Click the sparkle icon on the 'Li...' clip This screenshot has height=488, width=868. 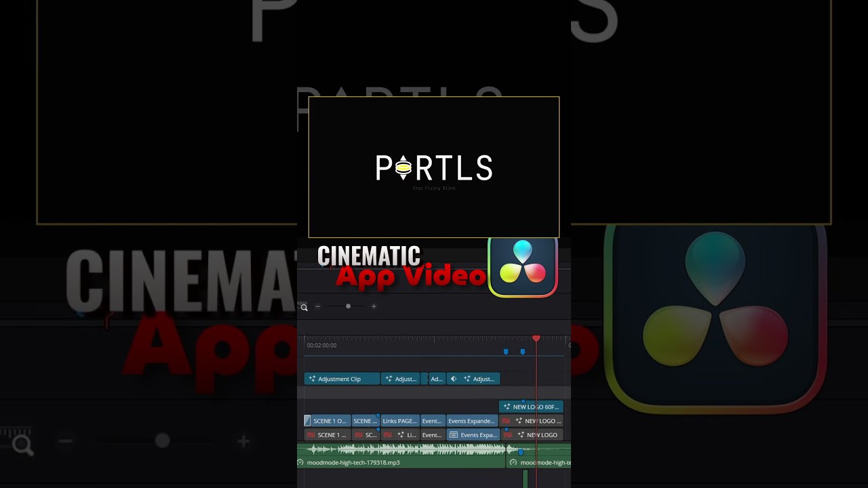click(401, 435)
